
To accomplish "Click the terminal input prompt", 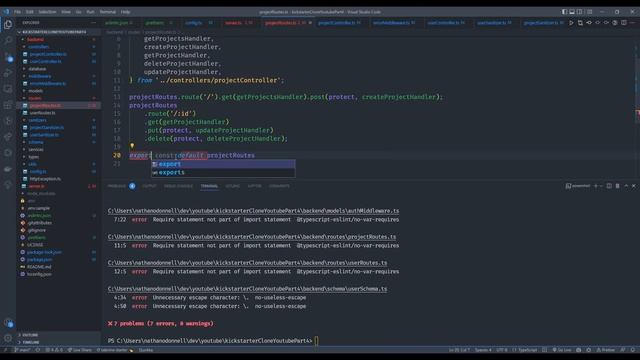I will [x=316, y=340].
